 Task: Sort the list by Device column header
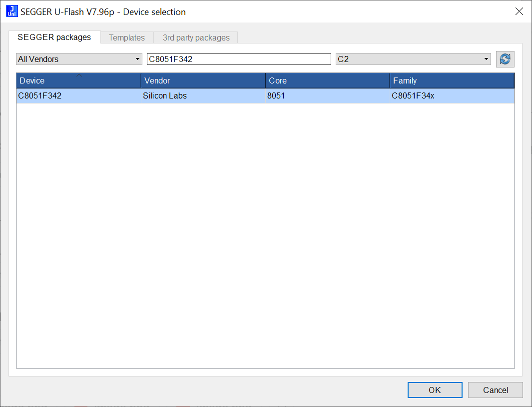(79, 80)
